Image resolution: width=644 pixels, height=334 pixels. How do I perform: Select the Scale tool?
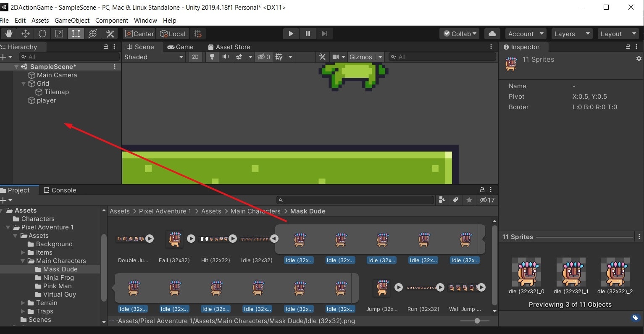click(x=59, y=34)
